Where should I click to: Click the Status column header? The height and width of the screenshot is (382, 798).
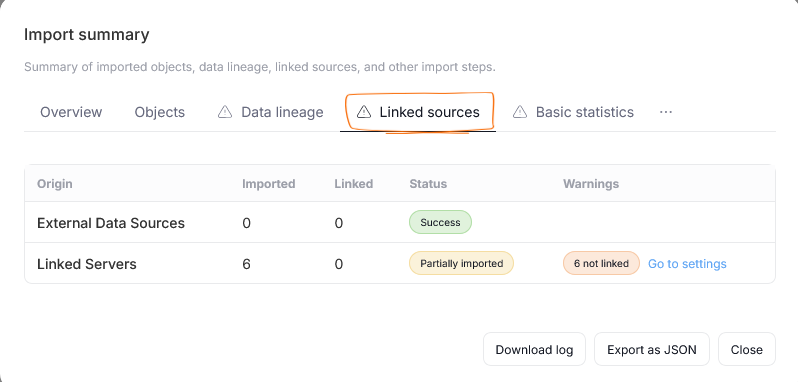point(428,184)
